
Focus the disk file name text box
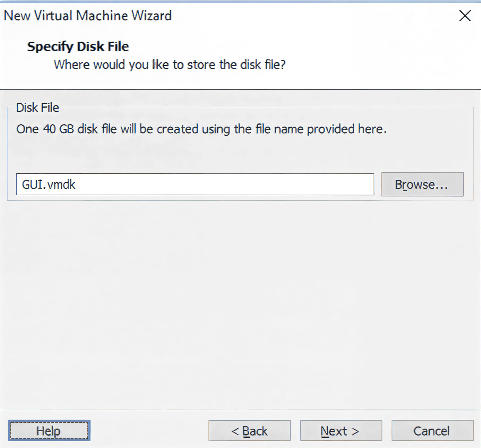[x=195, y=184]
